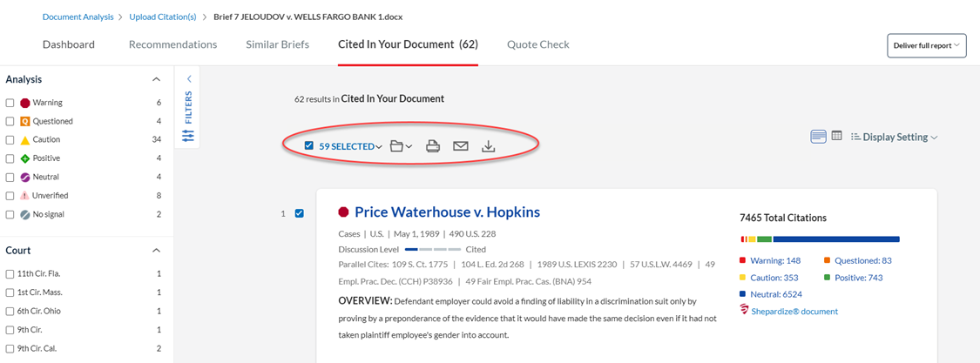Collapse the Court filter section
Screen dimensions: 980x363
[156, 251]
